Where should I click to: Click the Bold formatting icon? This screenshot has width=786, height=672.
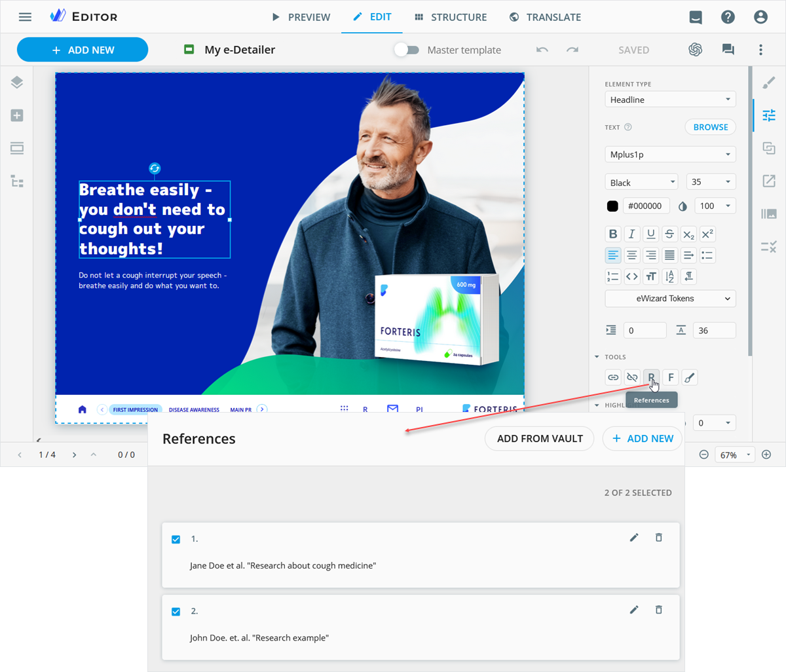(x=612, y=234)
